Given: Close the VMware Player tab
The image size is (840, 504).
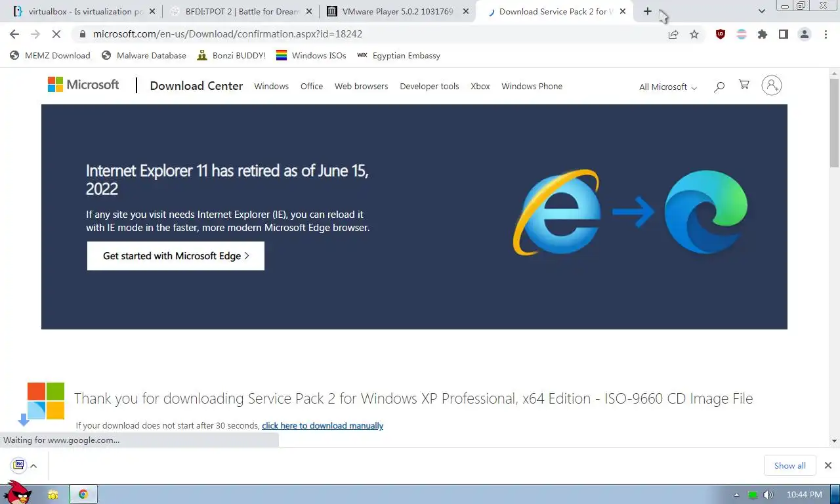Looking at the screenshot, I should 466,11.
